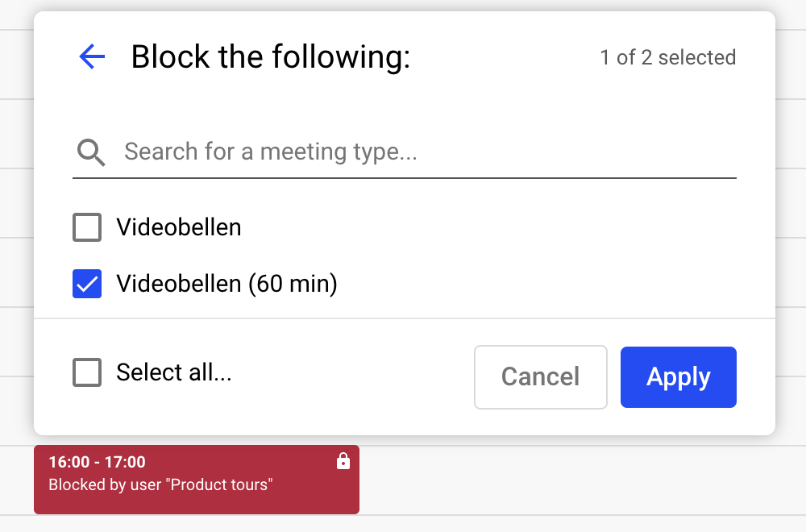Click the magnifying glass search icon
Screen dimensions: 806x532
click(90, 152)
